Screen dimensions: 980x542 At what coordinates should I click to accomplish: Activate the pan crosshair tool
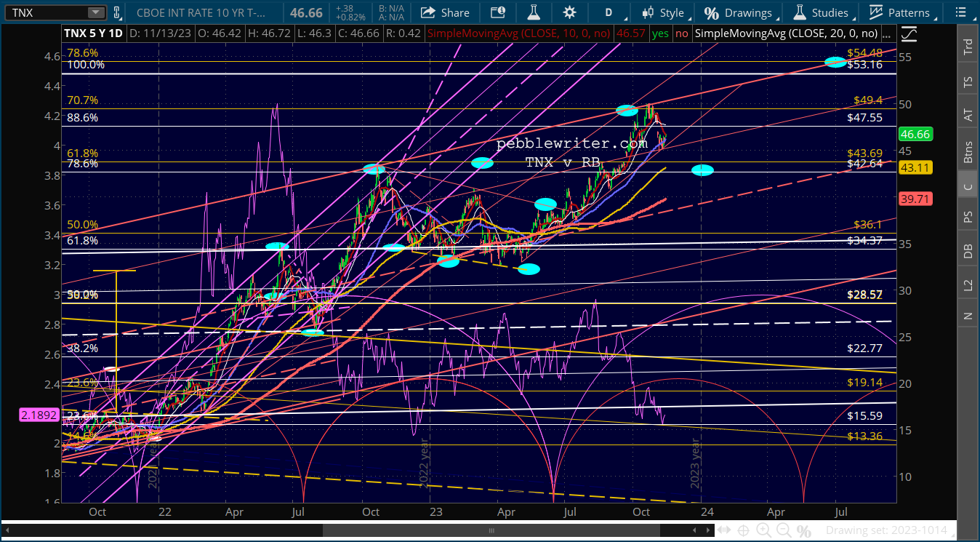pos(743,530)
